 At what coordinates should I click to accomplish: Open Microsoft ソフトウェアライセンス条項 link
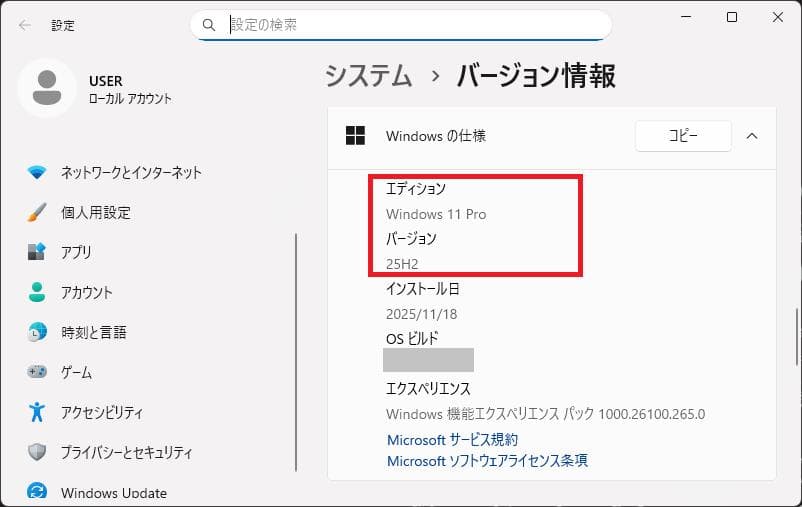point(487,460)
